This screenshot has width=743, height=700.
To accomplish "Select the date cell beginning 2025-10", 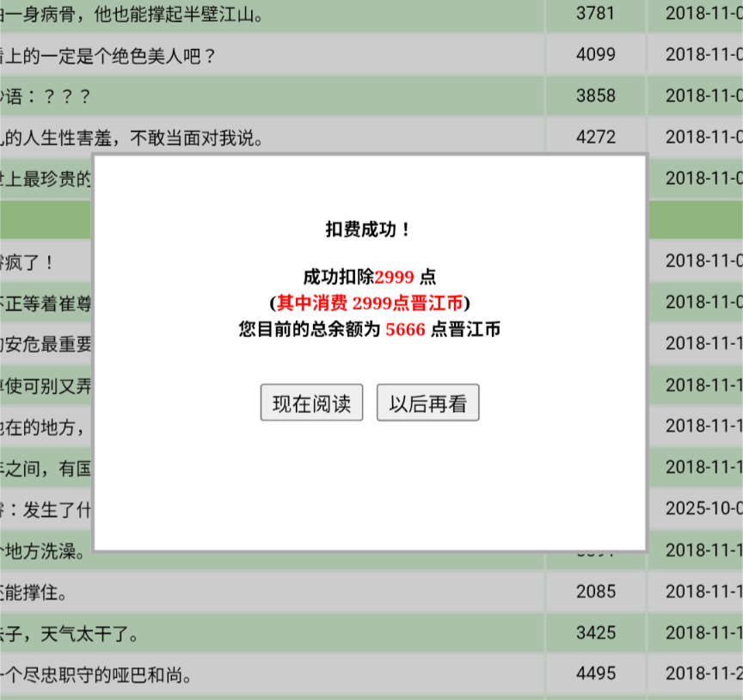I will click(704, 508).
